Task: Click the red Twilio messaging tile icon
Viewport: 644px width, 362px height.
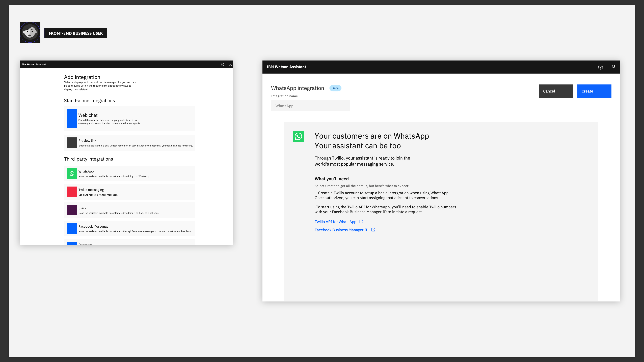Action: coord(72,192)
